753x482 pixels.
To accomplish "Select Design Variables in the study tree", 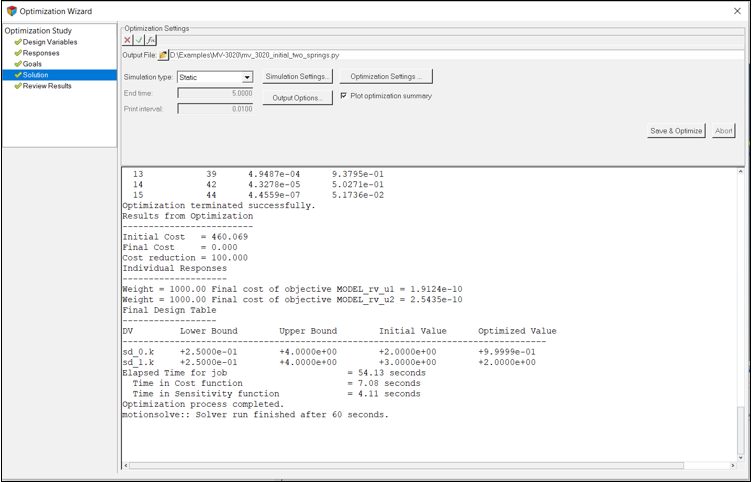I will pyautogui.click(x=49, y=42).
